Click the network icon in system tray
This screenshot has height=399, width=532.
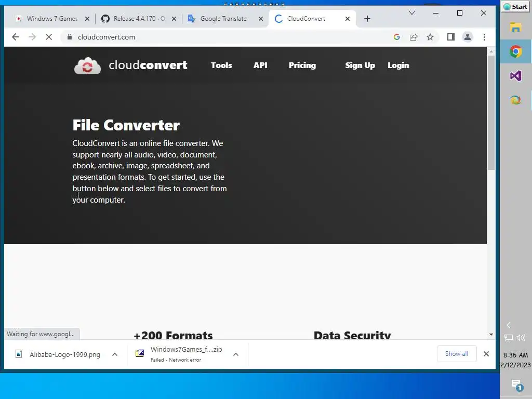pos(509,338)
